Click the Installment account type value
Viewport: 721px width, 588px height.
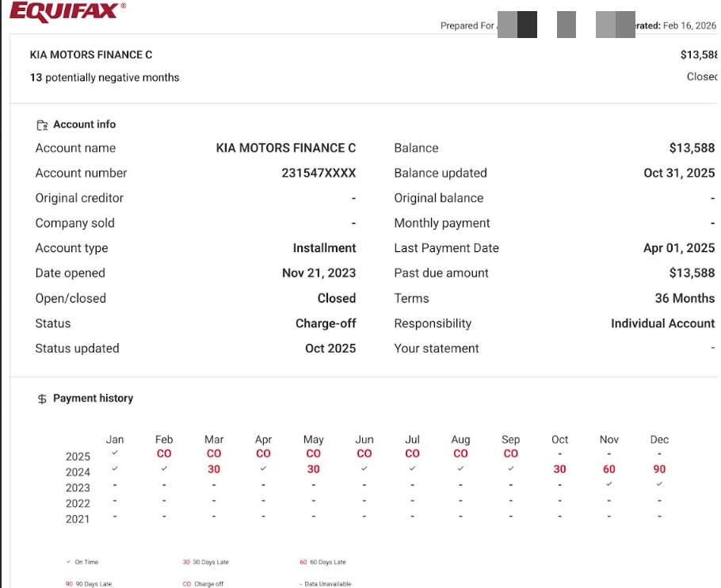325,248
